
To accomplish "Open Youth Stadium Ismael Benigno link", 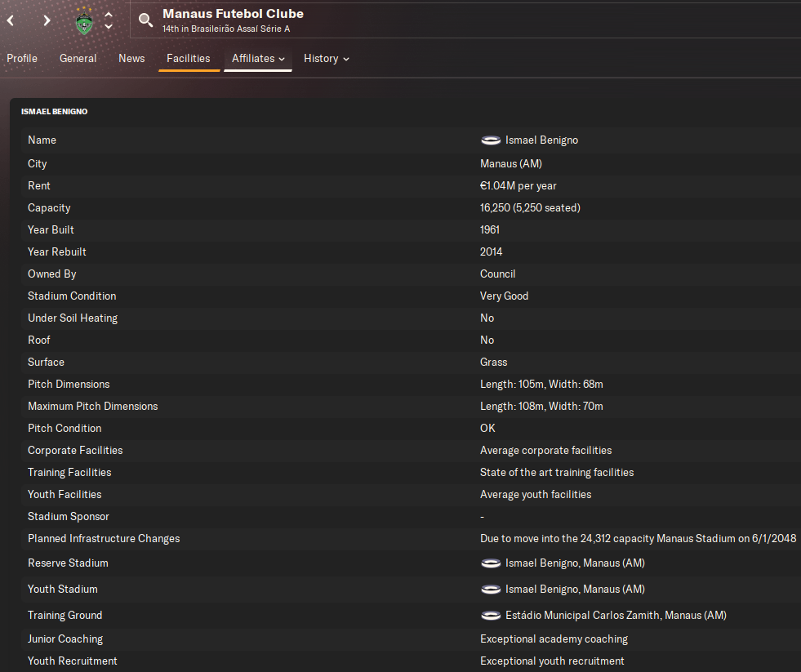I will pyautogui.click(x=575, y=590).
